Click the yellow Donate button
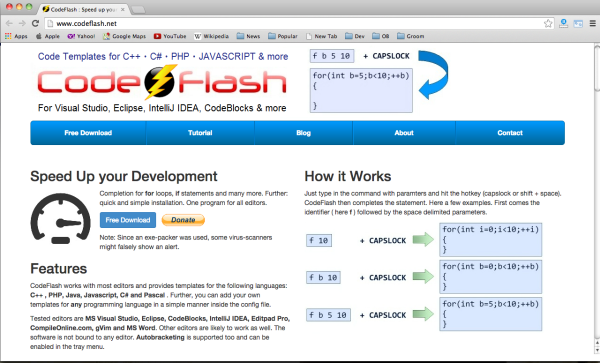Screen dimensions: 600x363 point(183,220)
